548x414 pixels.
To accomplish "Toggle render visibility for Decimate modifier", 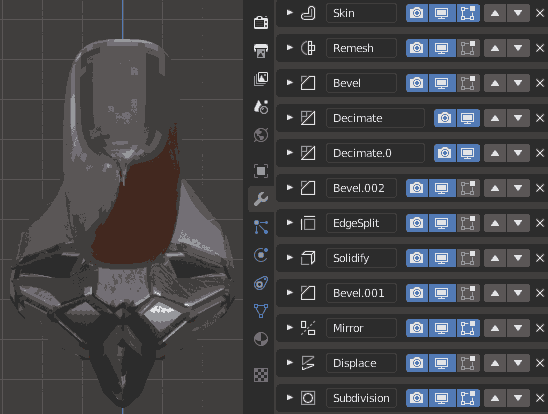I will coord(445,118).
